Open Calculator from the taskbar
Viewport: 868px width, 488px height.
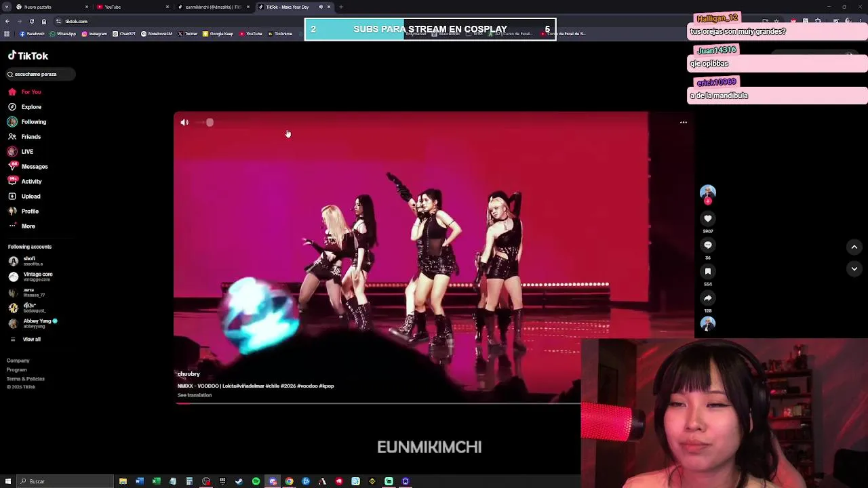pyautogui.click(x=189, y=481)
